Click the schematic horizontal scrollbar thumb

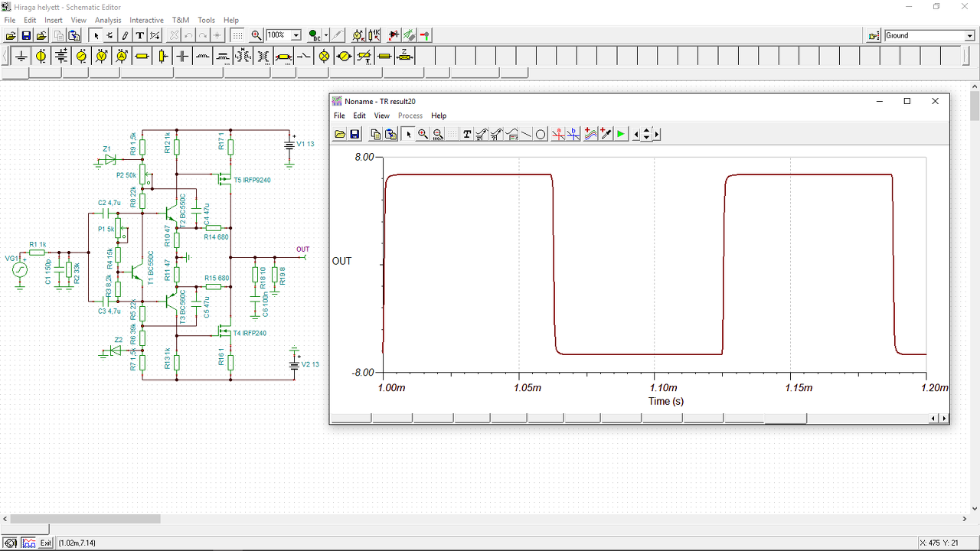[84, 519]
